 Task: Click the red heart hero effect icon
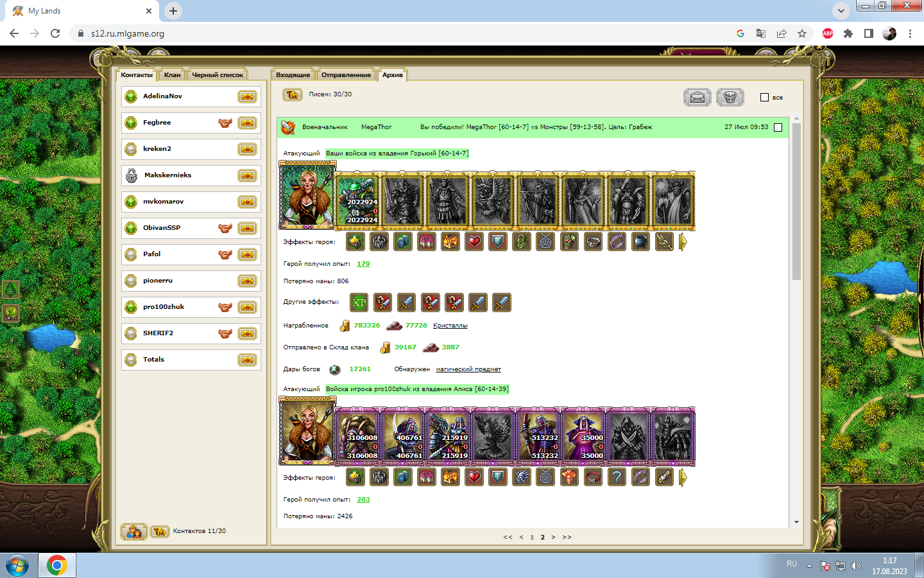pos(474,242)
